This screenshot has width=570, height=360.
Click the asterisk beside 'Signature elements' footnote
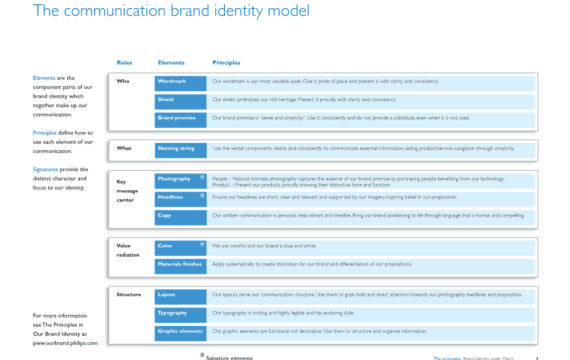(x=202, y=355)
